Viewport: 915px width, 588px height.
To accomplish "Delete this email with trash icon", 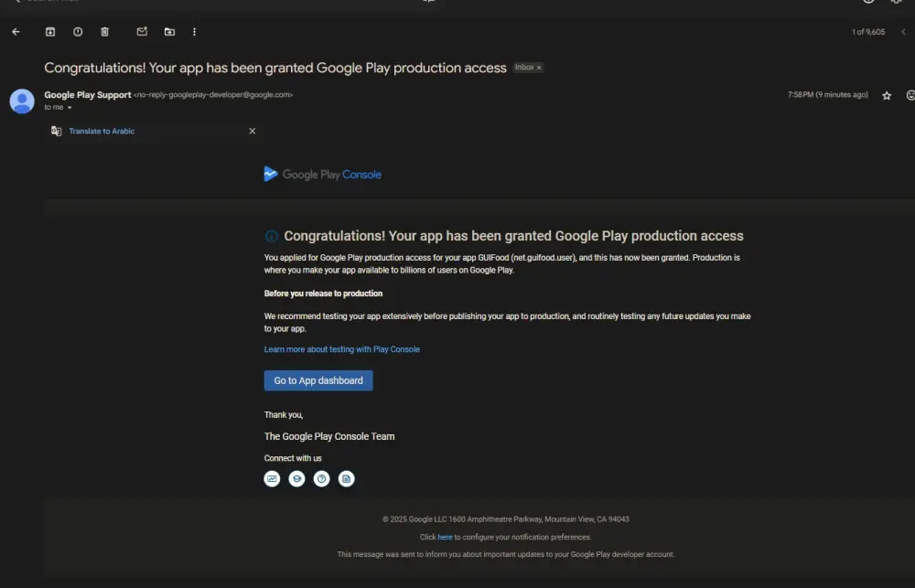I will pos(104,32).
